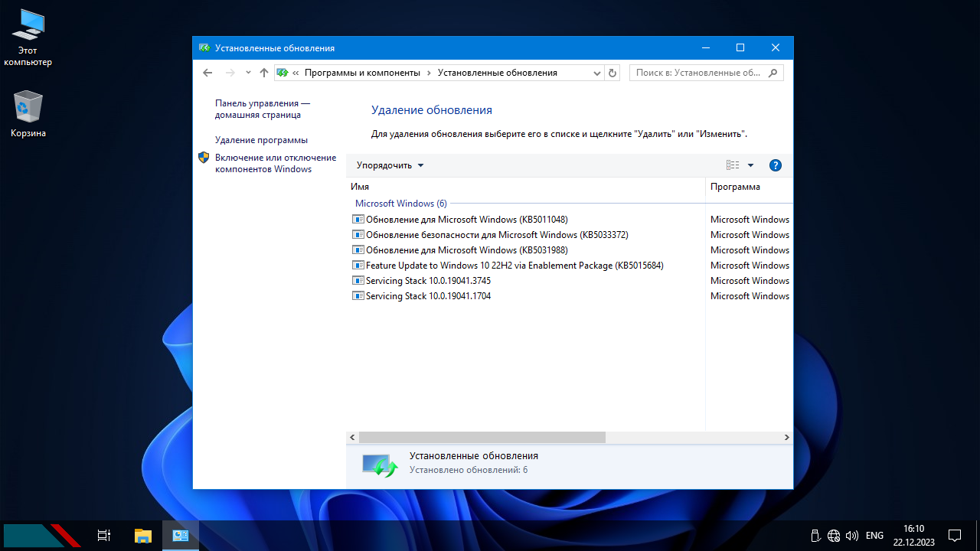Screen dimensions: 980x551
Task: Go to Панель управления домашняя страница
Action: coord(262,109)
